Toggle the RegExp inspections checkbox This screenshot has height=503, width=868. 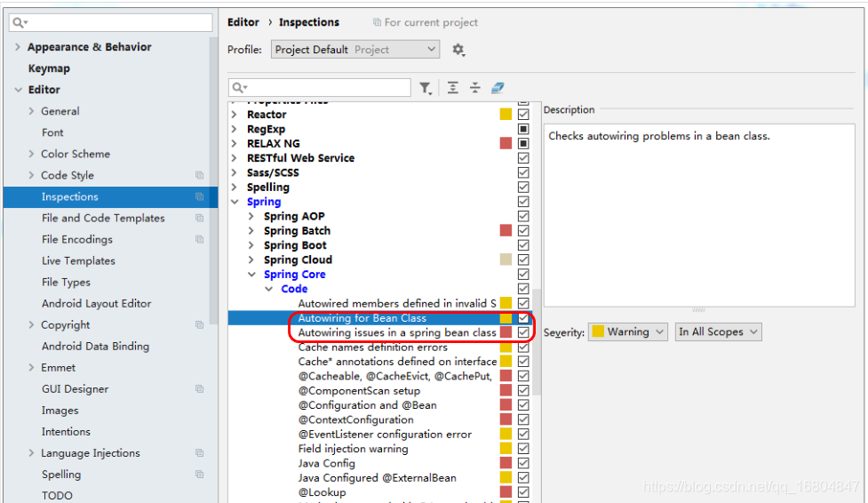(x=523, y=129)
